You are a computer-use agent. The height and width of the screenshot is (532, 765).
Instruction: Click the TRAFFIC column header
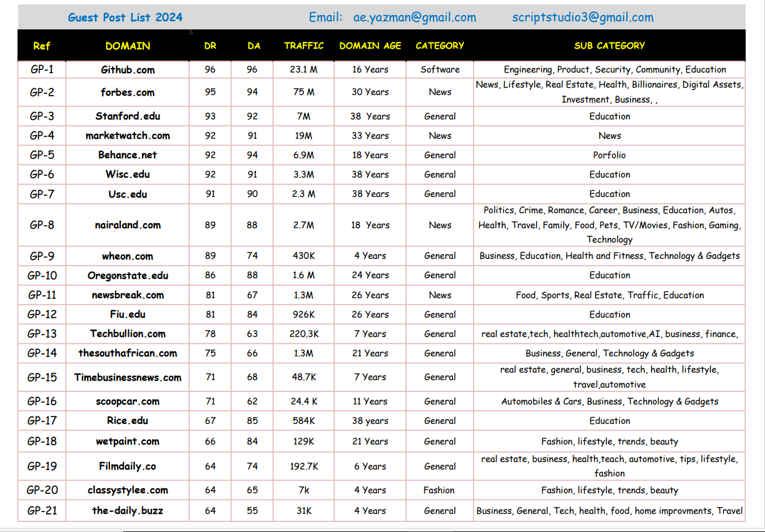[304, 46]
